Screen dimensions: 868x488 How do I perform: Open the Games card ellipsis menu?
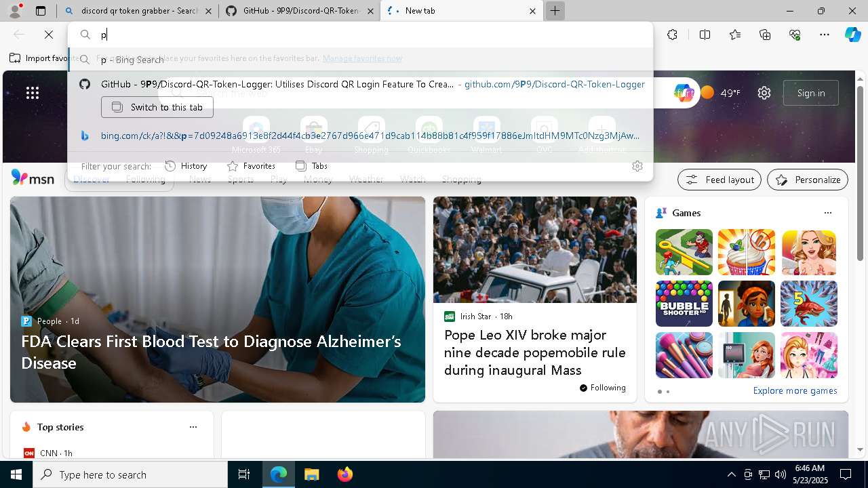click(x=828, y=213)
